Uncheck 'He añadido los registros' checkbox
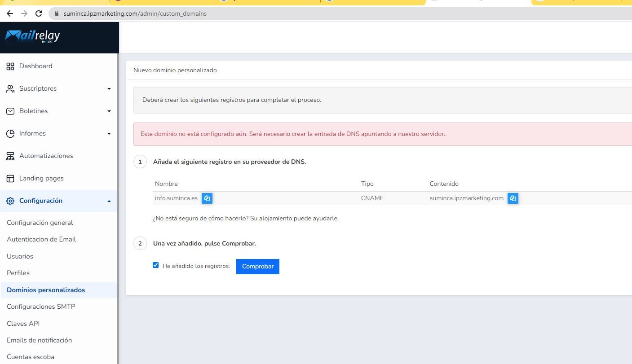Viewport: 632px width, 364px height. [156, 265]
